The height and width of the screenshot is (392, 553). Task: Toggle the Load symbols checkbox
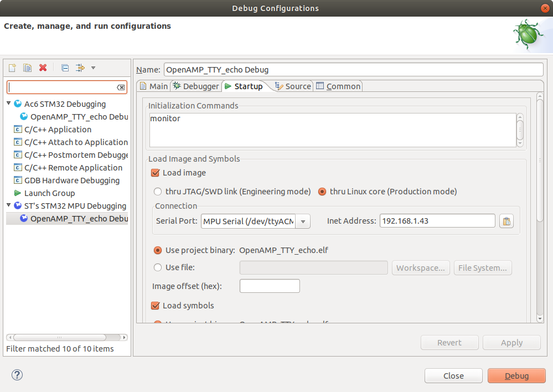coord(155,306)
